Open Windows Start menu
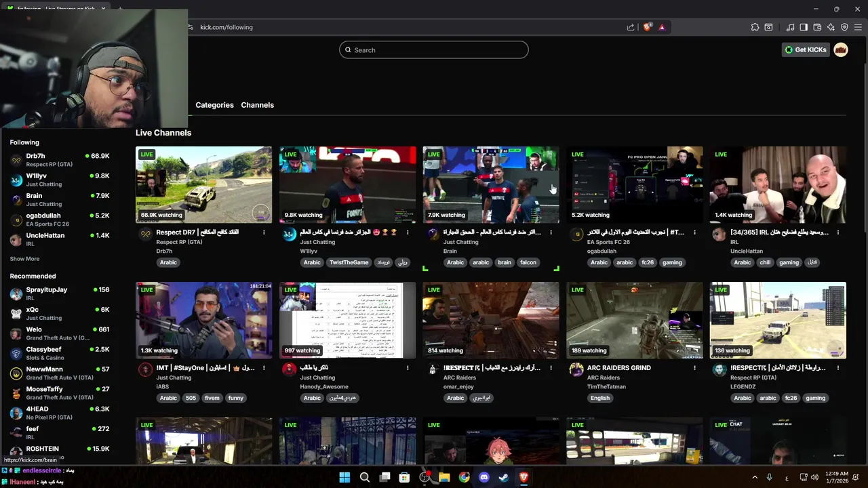 pyautogui.click(x=344, y=477)
